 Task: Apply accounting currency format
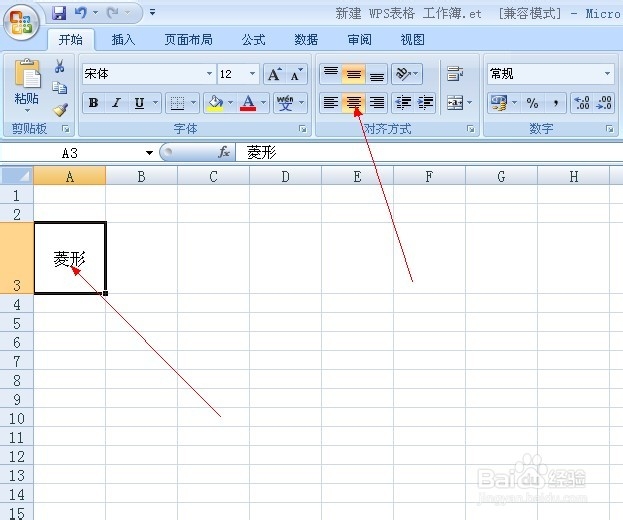(x=499, y=103)
